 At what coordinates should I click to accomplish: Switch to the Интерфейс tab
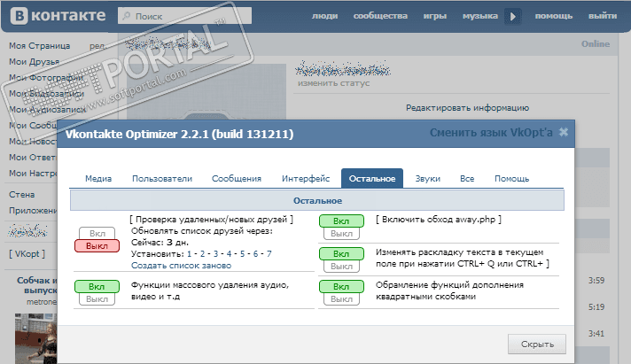pos(306,179)
